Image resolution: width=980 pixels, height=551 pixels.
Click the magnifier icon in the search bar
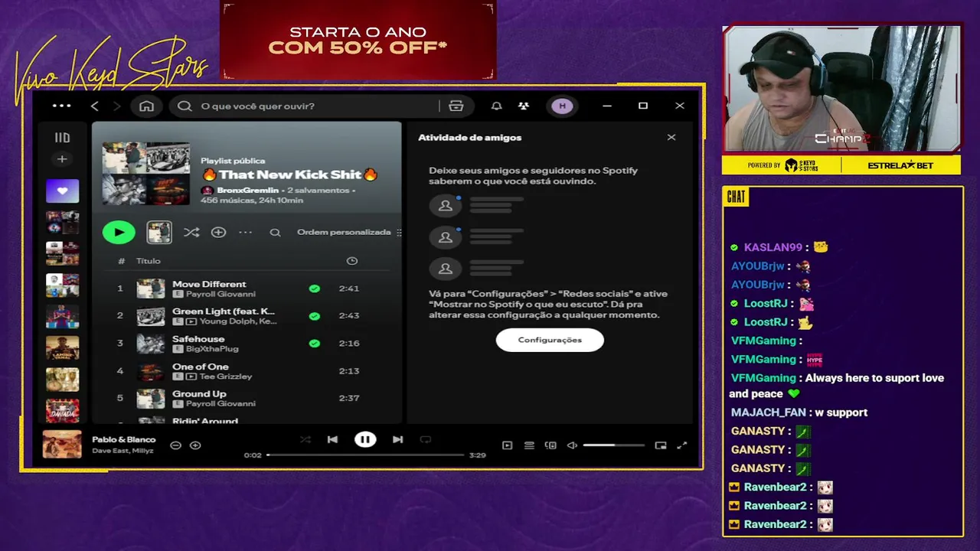coord(185,106)
